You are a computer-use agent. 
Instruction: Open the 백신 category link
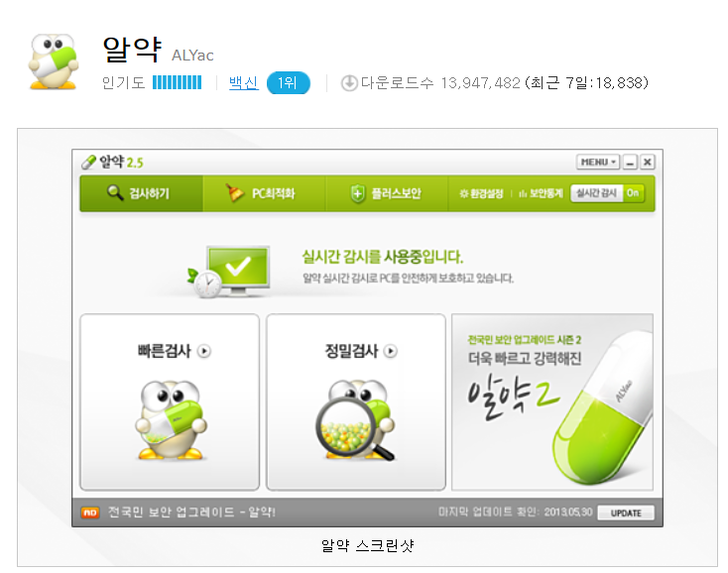point(243,83)
